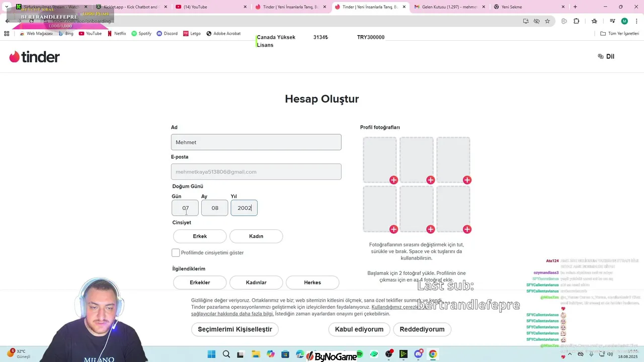This screenshot has height=362, width=644.
Task: Open sağlayıcılar hakkında daha fazla bilgi link
Action: pyautogui.click(x=232, y=314)
